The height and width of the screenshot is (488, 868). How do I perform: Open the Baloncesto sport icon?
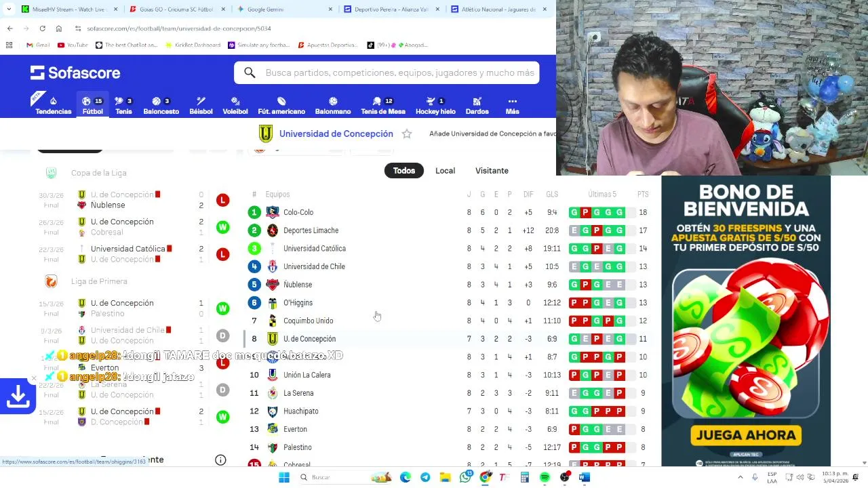pyautogui.click(x=161, y=105)
